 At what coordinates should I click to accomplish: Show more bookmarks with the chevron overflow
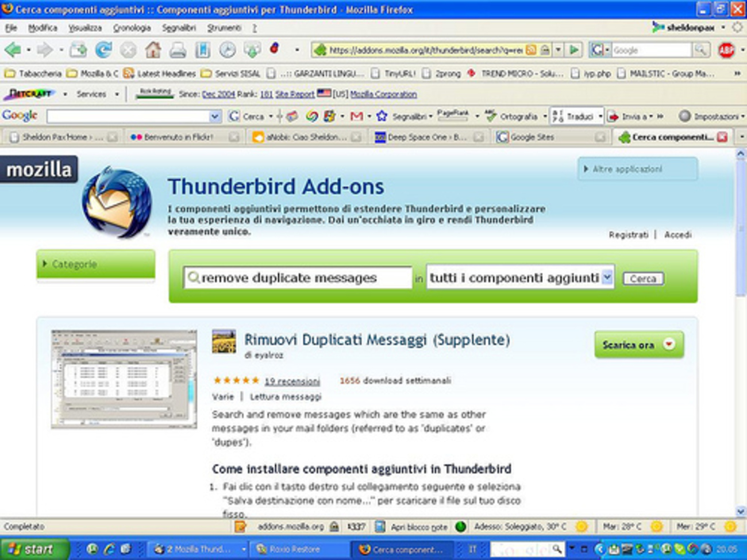click(x=737, y=74)
